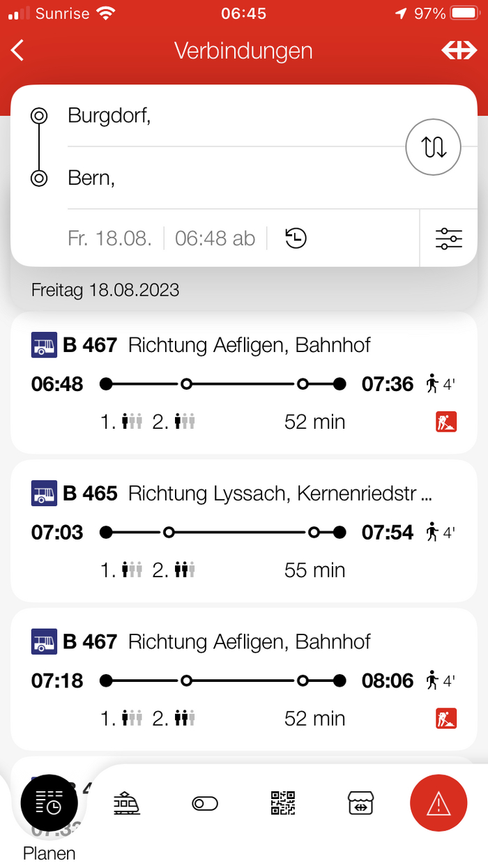The height and width of the screenshot is (868, 488).
Task: Open the 07:03 B 465 Lyssach connection
Action: pyautogui.click(x=243, y=531)
